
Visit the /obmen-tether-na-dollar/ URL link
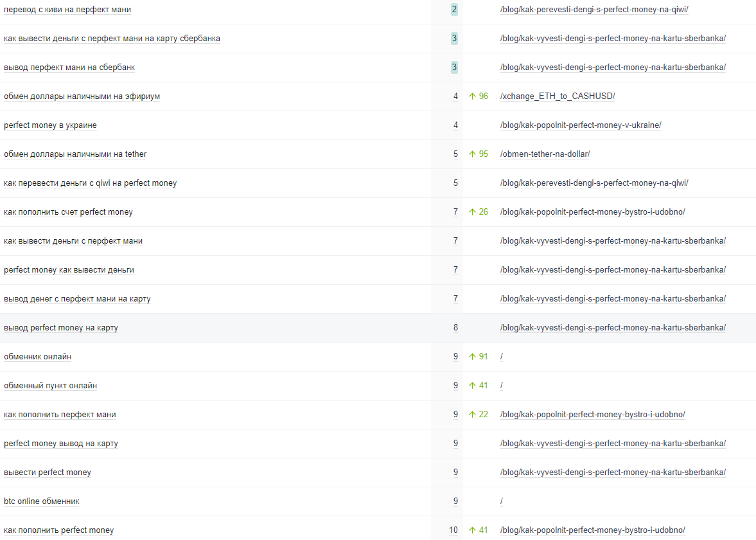pos(545,154)
